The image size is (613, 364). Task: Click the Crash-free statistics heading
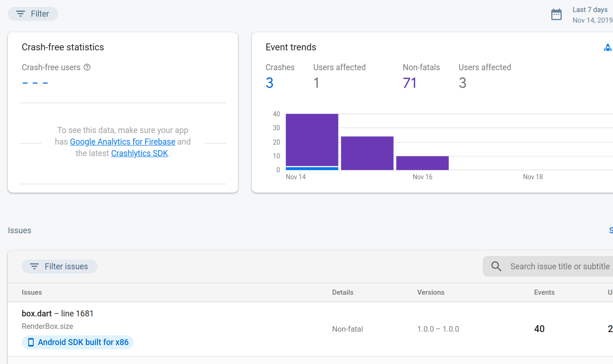point(63,47)
